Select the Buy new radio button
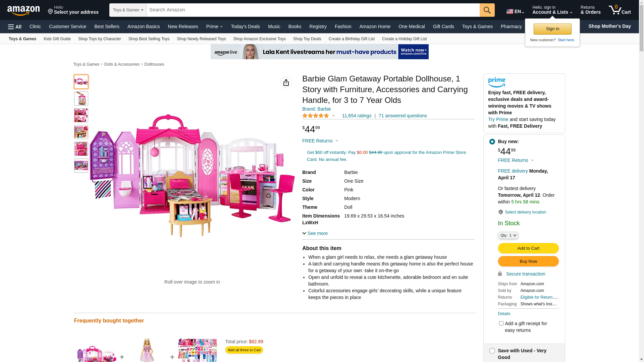 pyautogui.click(x=492, y=141)
